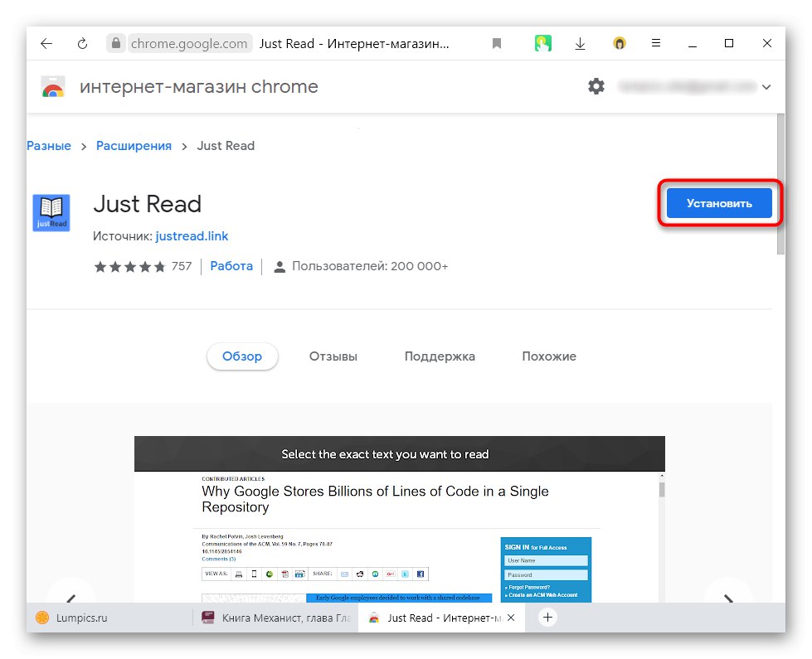The image size is (812, 659).
Task: Switch to the Lumpics.ru browser tab
Action: [109, 618]
